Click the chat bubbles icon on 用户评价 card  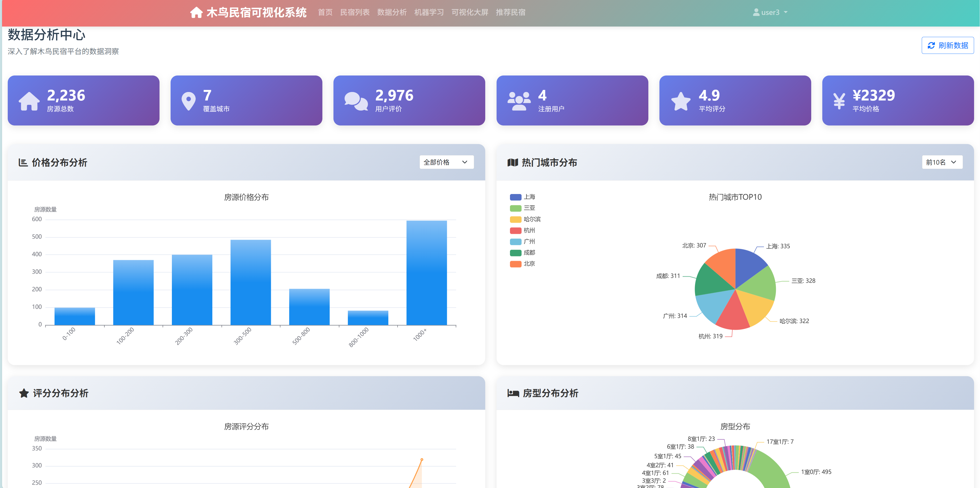click(356, 101)
